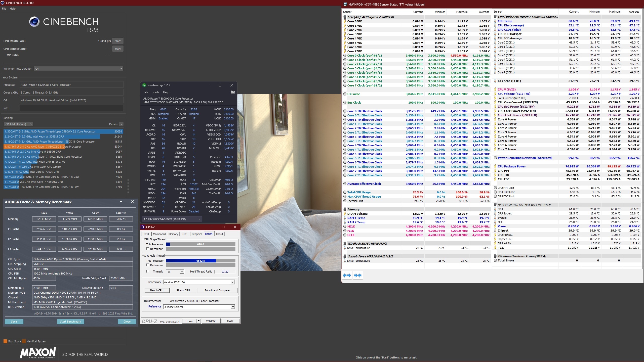This screenshot has width=644, height=362.
Task: Click the Bench CPU button
Action: (x=156, y=290)
